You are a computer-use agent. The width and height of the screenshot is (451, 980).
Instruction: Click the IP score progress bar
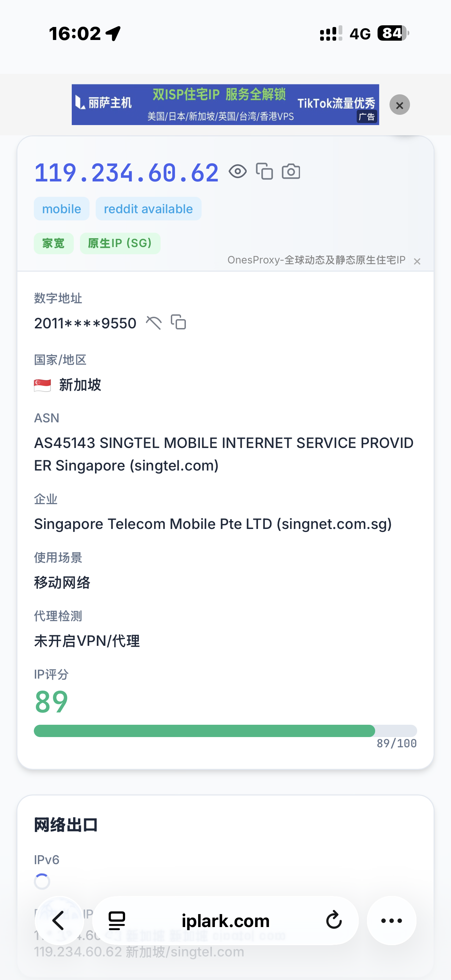pyautogui.click(x=225, y=731)
